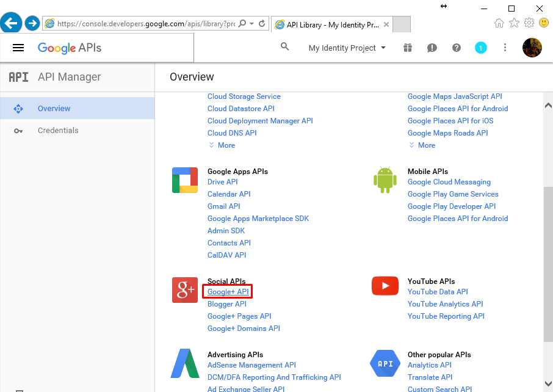Screen dimensions: 553x392
Task: Open the Gmail API link
Action: 224,206
